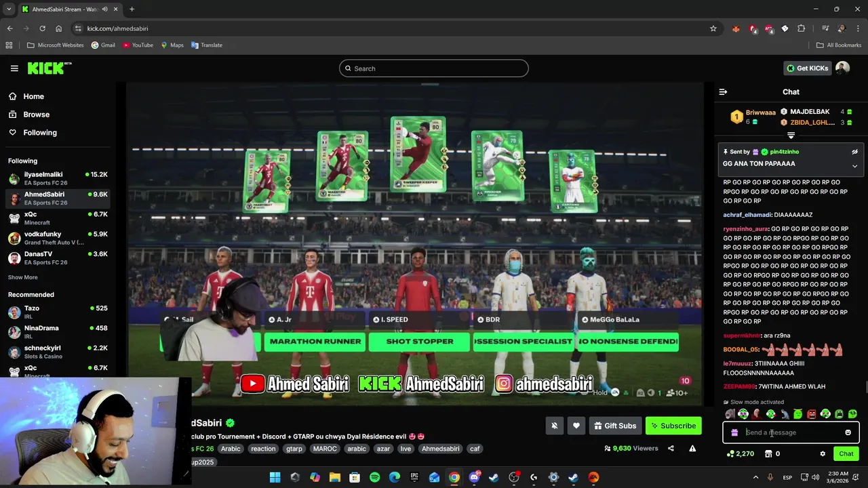Click Gift Subs button
Viewport: 868px width, 488px height.
point(615,426)
